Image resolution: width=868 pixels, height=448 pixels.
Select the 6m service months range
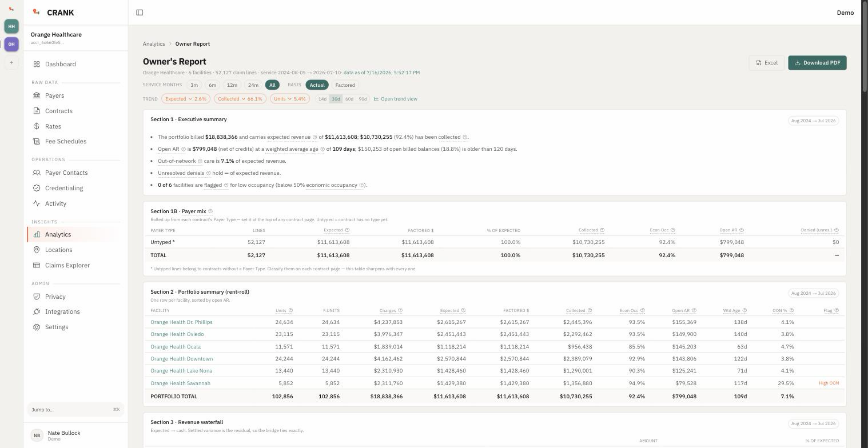pos(212,85)
